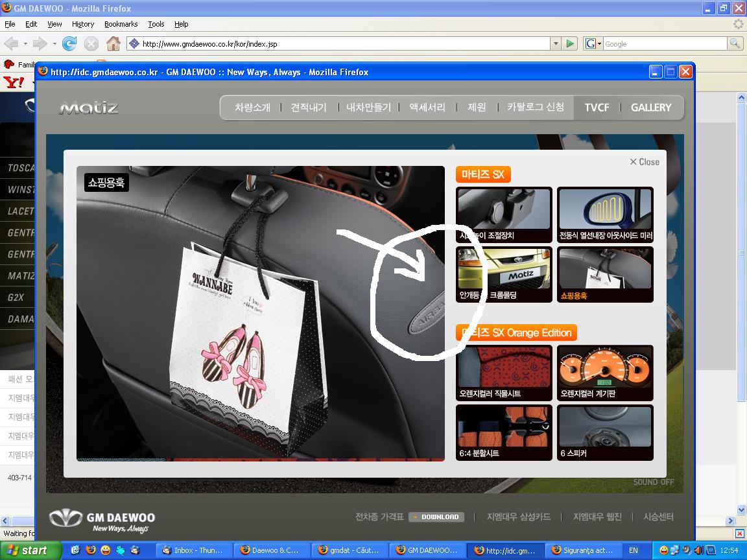Click the Google search magnifier icon
The height and width of the screenshot is (560, 747).
735,44
